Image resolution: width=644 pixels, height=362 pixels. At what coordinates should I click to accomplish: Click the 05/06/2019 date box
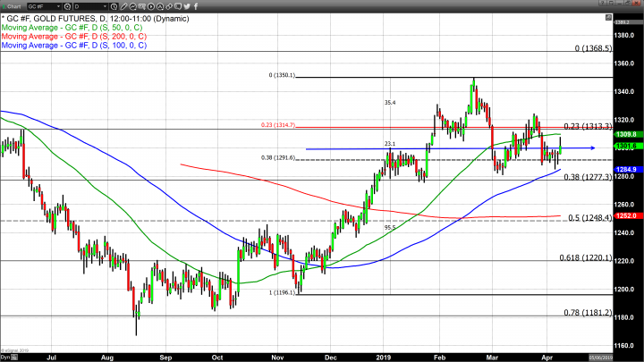pos(600,358)
